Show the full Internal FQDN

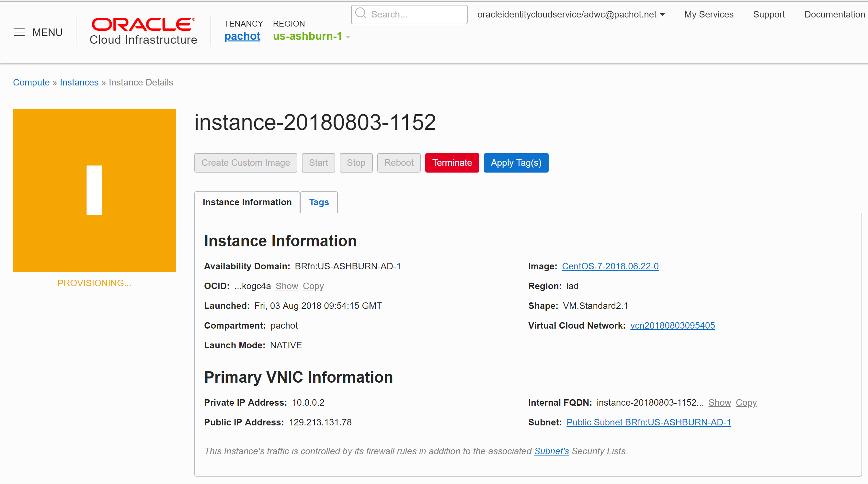point(720,403)
